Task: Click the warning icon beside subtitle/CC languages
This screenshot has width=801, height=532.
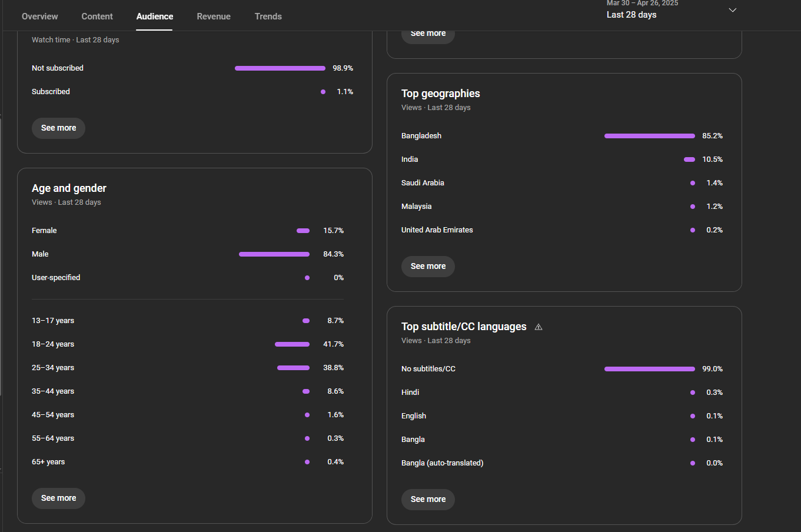Action: [x=538, y=327]
